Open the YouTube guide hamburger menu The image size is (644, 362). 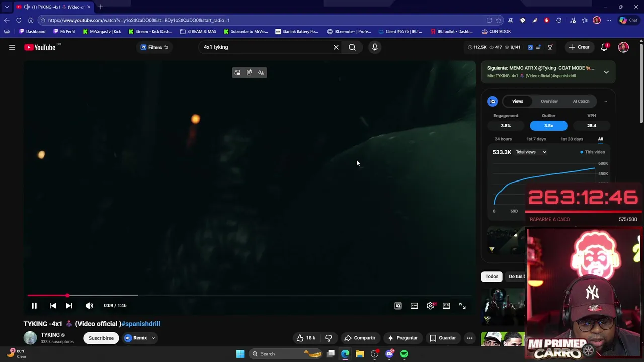tap(12, 47)
